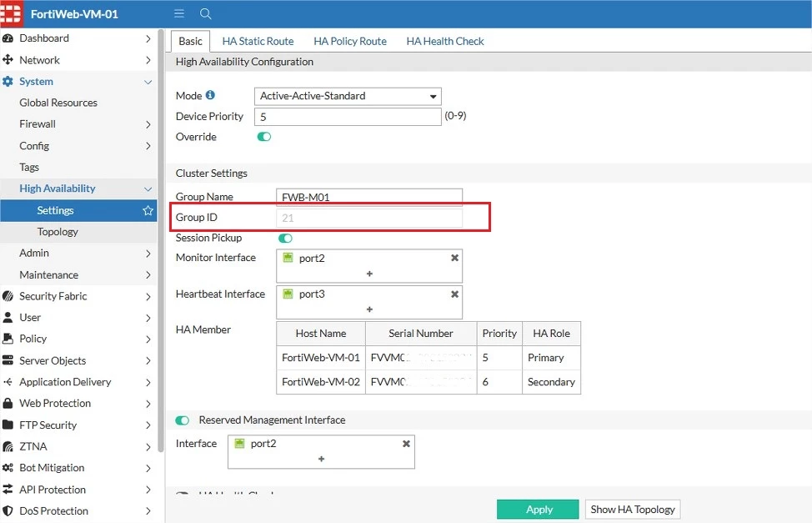Expand the Maintenance submenu chevron

click(148, 275)
